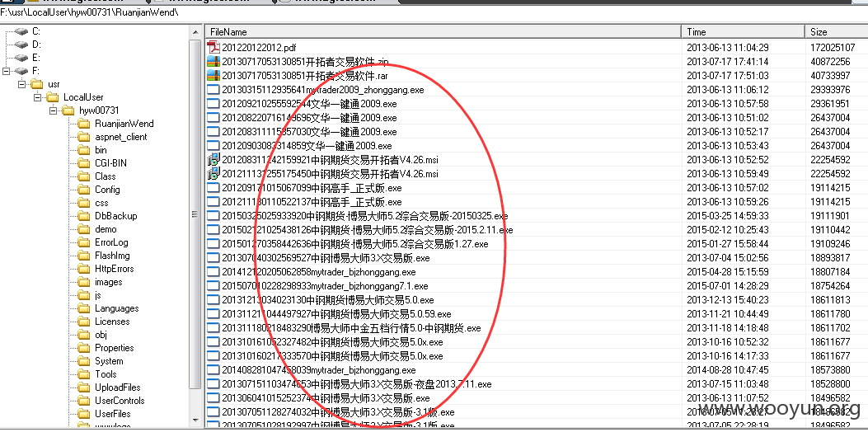Select the demo folder icon

[x=83, y=228]
